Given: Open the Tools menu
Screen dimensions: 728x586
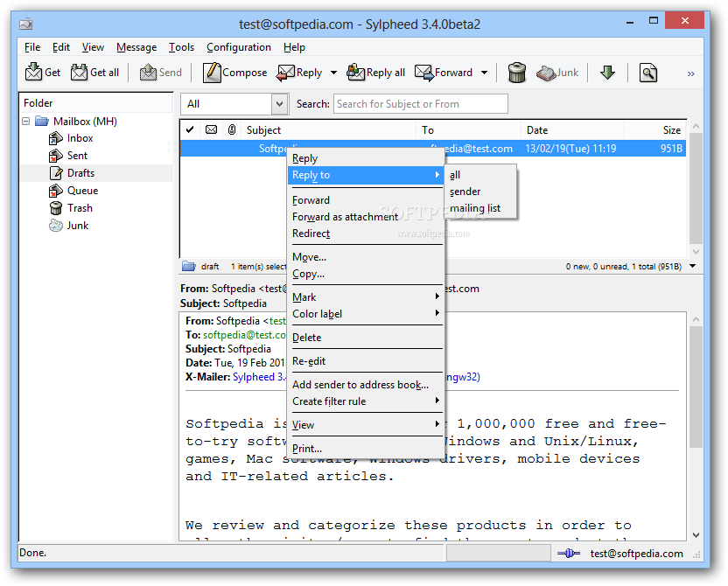Looking at the screenshot, I should 181,47.
